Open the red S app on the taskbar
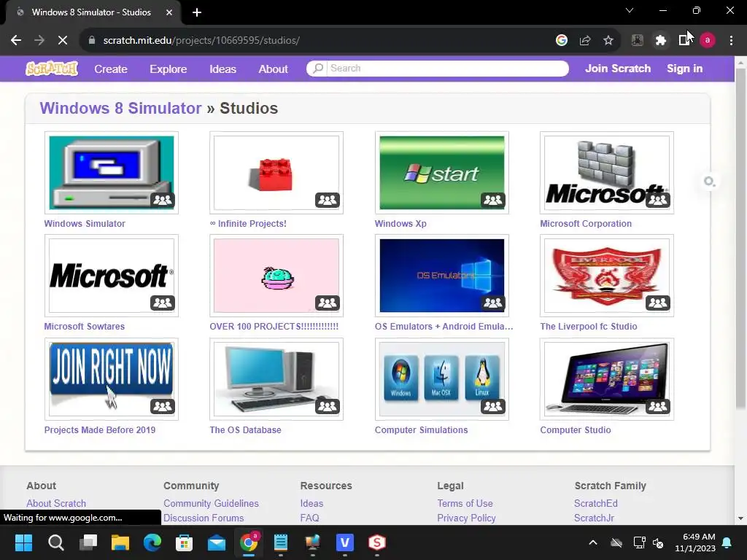Image resolution: width=747 pixels, height=560 pixels. coord(377,542)
